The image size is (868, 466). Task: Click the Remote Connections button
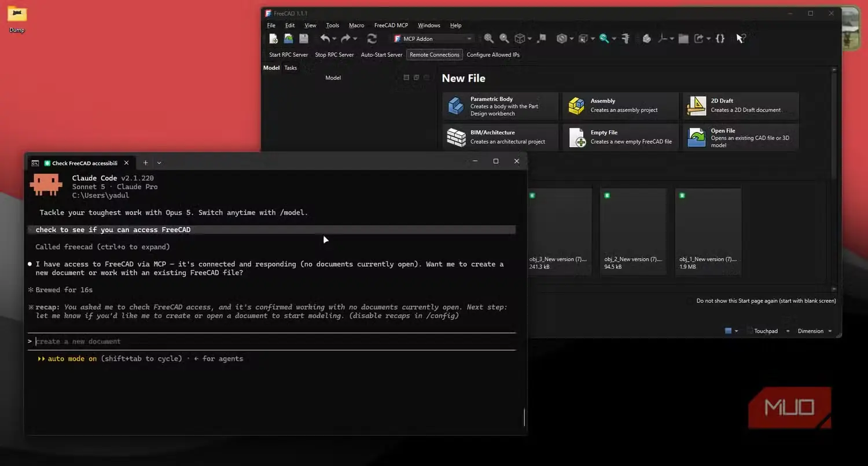click(x=435, y=55)
